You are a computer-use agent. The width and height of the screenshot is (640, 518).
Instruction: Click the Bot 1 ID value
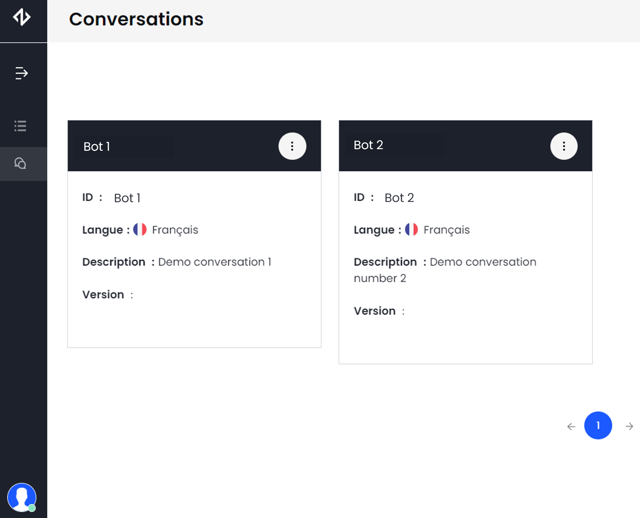pyautogui.click(x=127, y=198)
